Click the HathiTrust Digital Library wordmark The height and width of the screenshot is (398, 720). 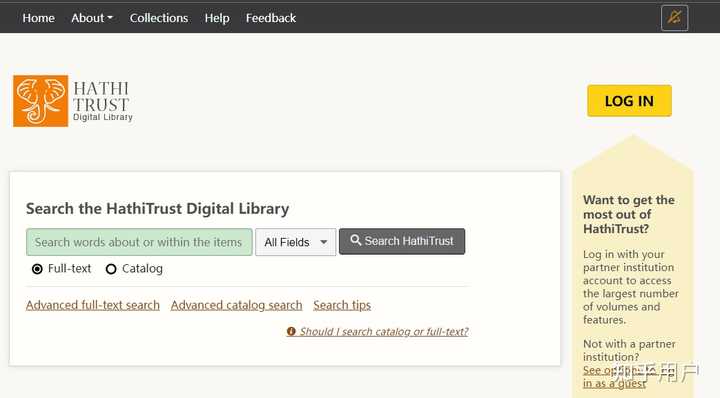[103, 101]
